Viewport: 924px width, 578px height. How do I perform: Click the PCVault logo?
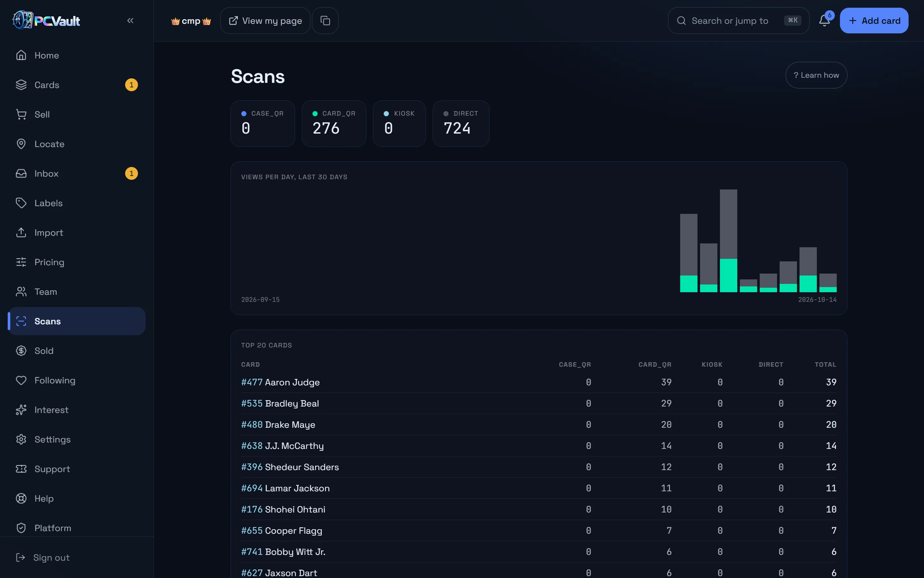click(46, 20)
